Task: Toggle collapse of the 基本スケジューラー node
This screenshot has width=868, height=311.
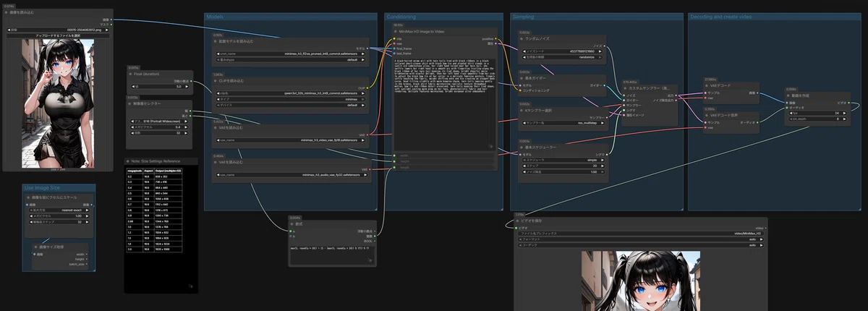Action: pyautogui.click(x=522, y=147)
